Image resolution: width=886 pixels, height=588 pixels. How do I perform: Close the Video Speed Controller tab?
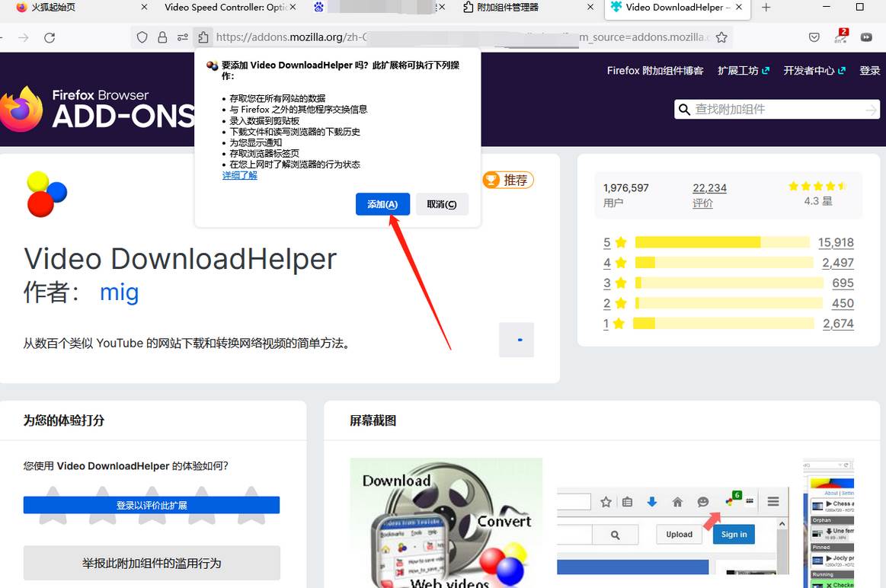point(293,8)
